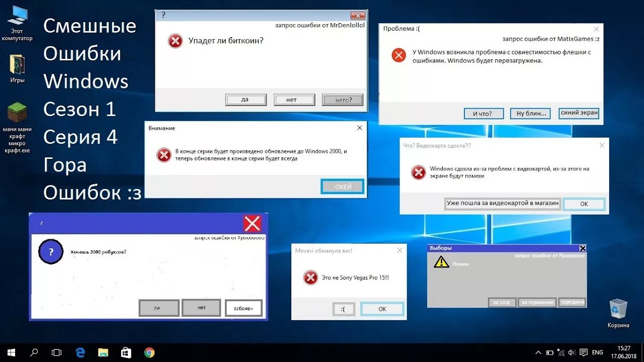644x362 pixels.
Task: Select the Minecraft мани мани крафт.exe icon
Action: coord(18,128)
